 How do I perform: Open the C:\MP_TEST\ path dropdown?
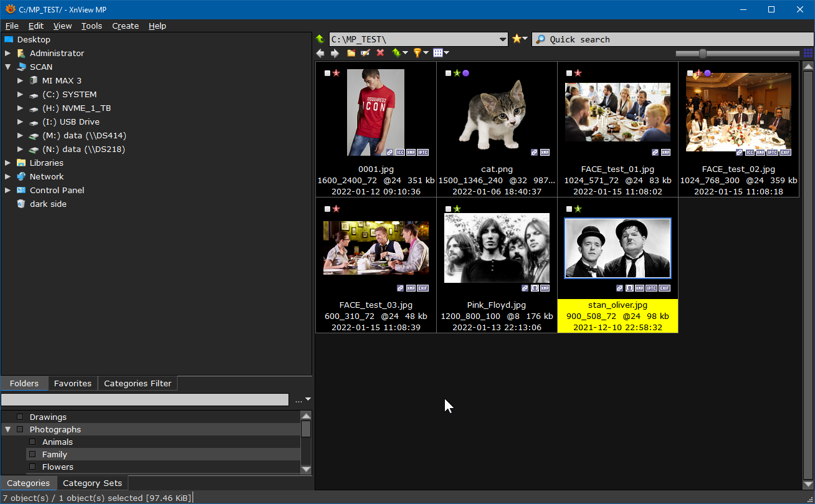coord(503,39)
